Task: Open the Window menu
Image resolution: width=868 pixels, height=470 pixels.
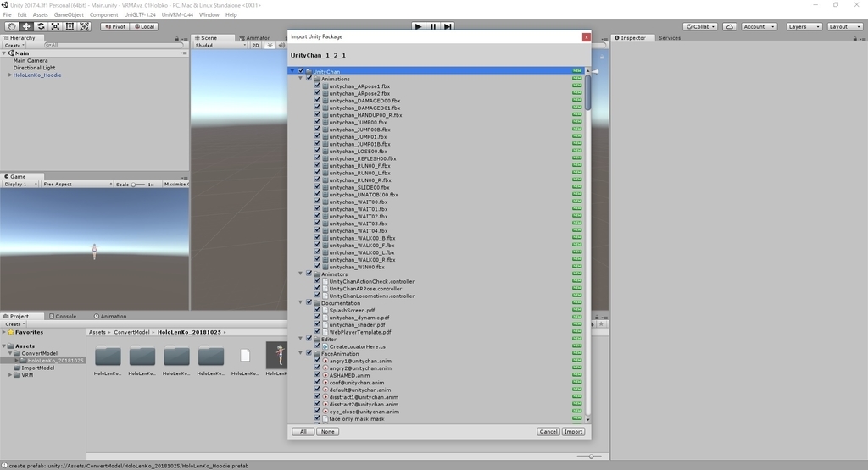Action: click(x=209, y=15)
